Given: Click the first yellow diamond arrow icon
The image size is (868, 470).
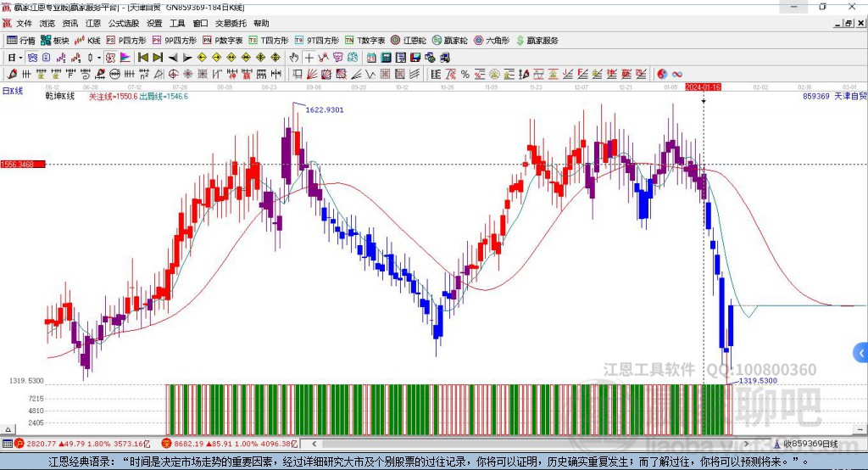Looking at the screenshot, I should [202, 58].
